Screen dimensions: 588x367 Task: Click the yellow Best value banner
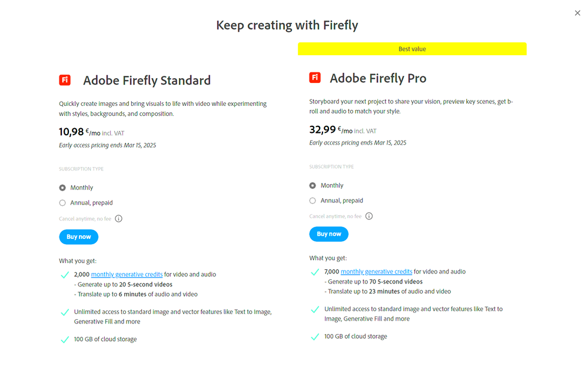[x=412, y=49]
